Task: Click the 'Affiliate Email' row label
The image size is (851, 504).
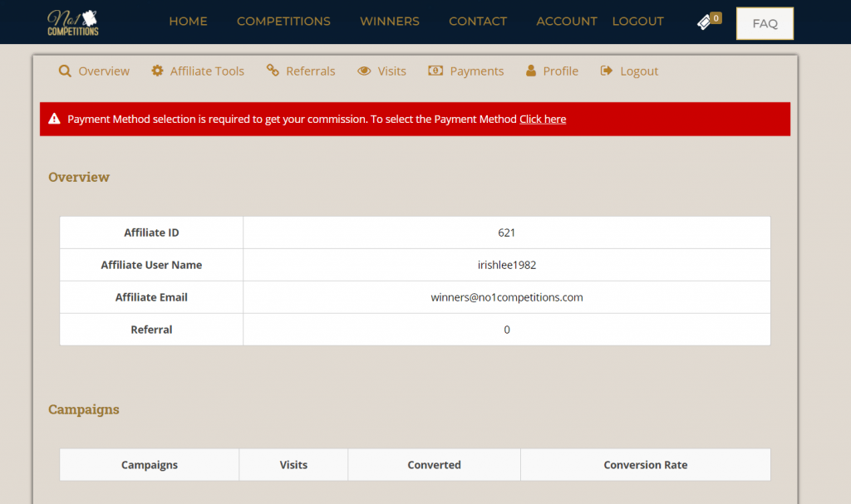Action: tap(151, 297)
